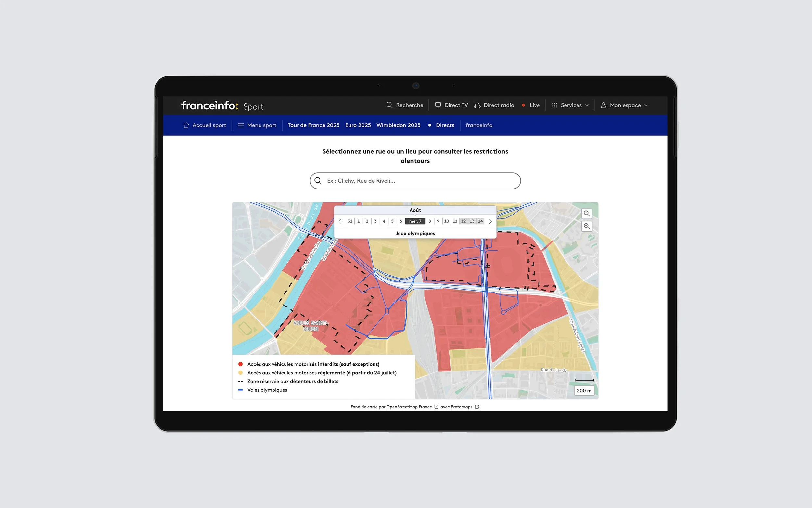Open Tour de France 2025 menu item

coord(313,125)
